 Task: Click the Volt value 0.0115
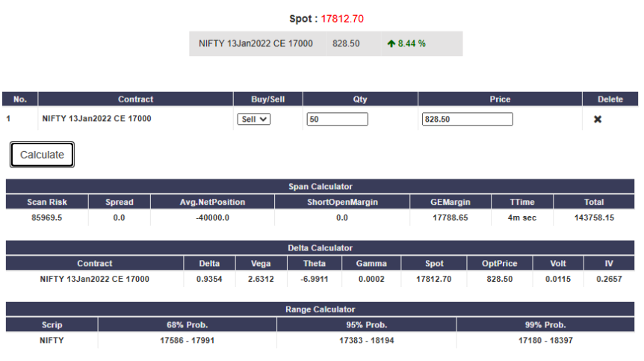coord(558,280)
